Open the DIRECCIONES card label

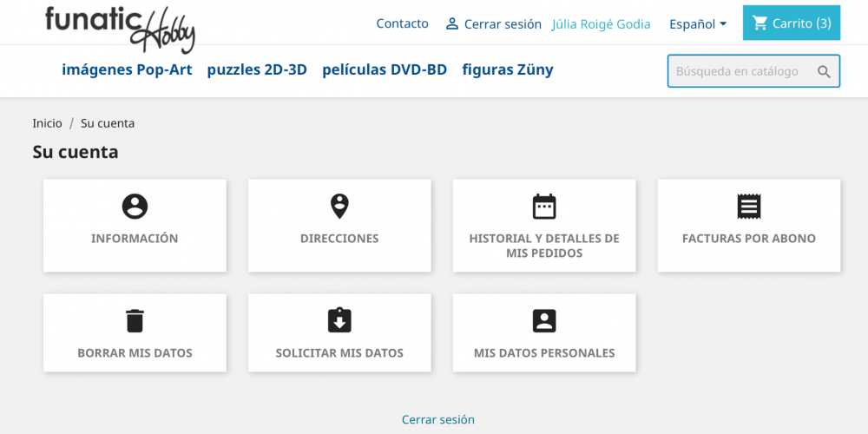tap(339, 239)
